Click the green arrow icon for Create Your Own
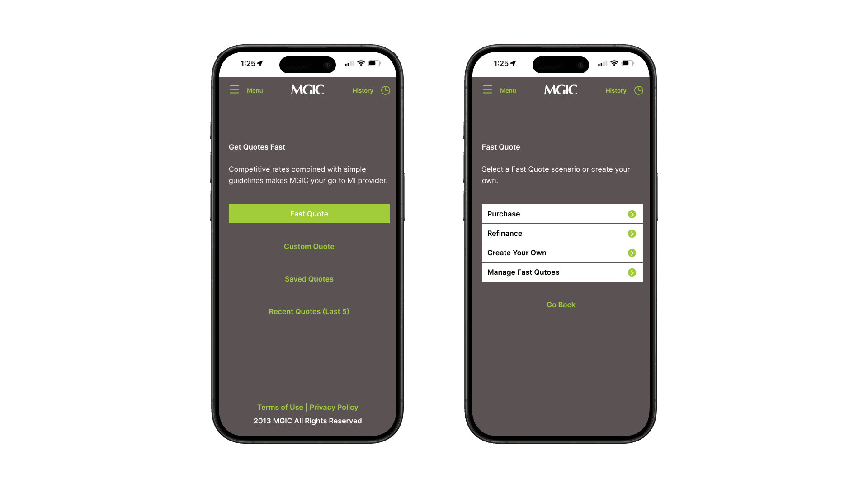868x488 pixels. click(x=632, y=253)
